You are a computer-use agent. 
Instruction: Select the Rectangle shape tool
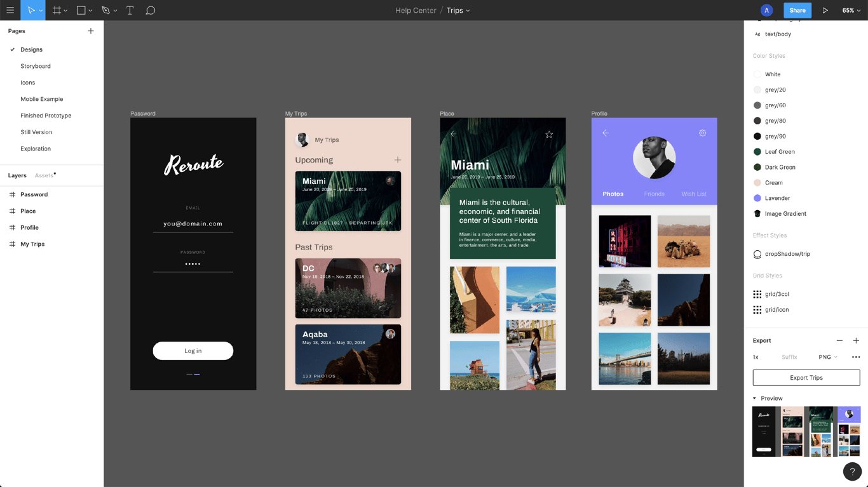point(81,10)
